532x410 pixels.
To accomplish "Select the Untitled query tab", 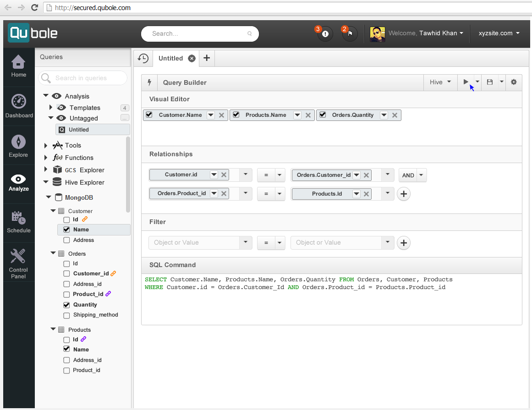I will 170,58.
